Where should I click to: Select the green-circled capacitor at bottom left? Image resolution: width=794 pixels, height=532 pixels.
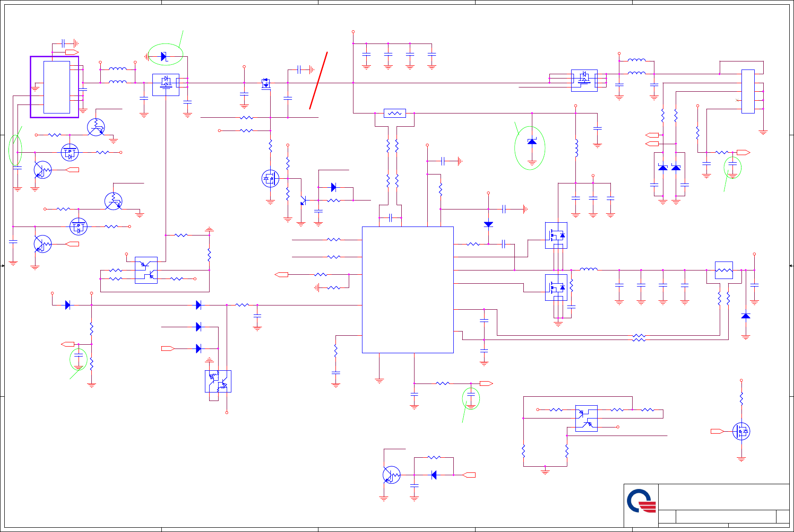click(x=79, y=355)
